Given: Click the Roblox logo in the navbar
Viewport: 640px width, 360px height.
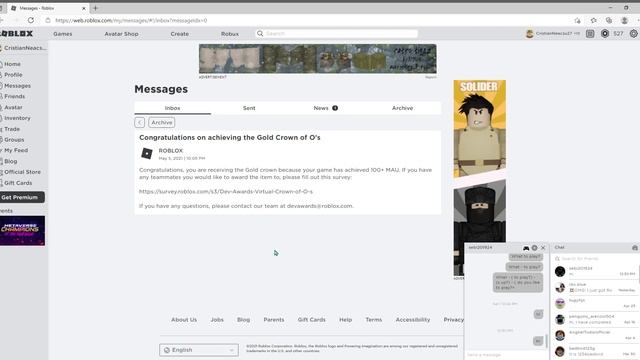Looking at the screenshot, I should [16, 33].
